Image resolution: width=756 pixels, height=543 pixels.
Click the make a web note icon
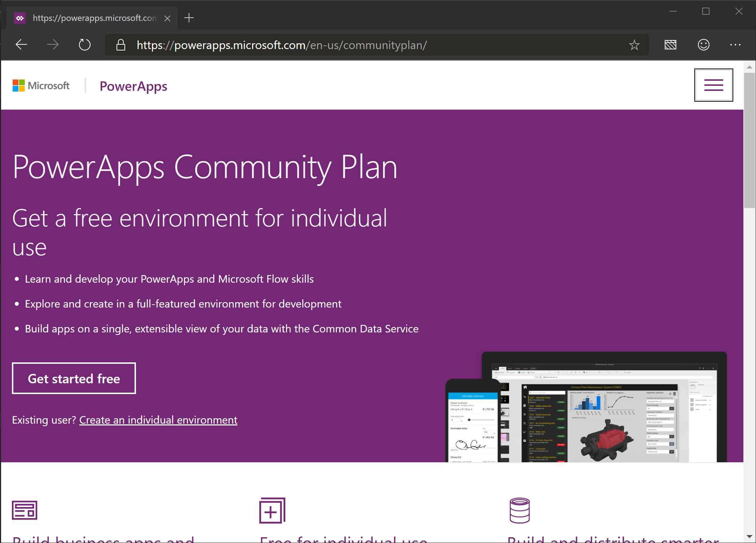click(671, 45)
